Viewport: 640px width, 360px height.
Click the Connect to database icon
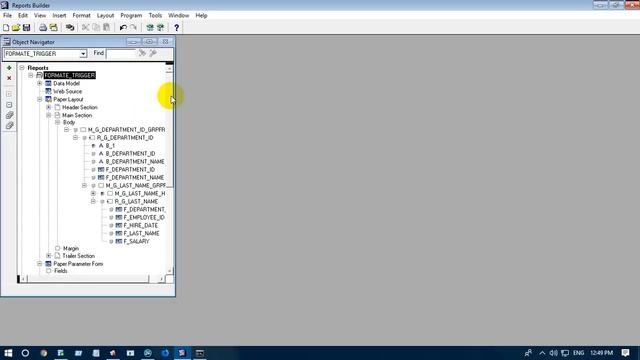click(x=70, y=28)
